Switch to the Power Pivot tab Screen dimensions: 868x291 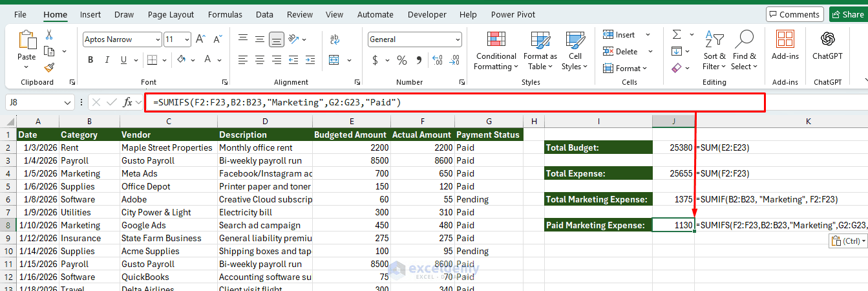(x=513, y=14)
